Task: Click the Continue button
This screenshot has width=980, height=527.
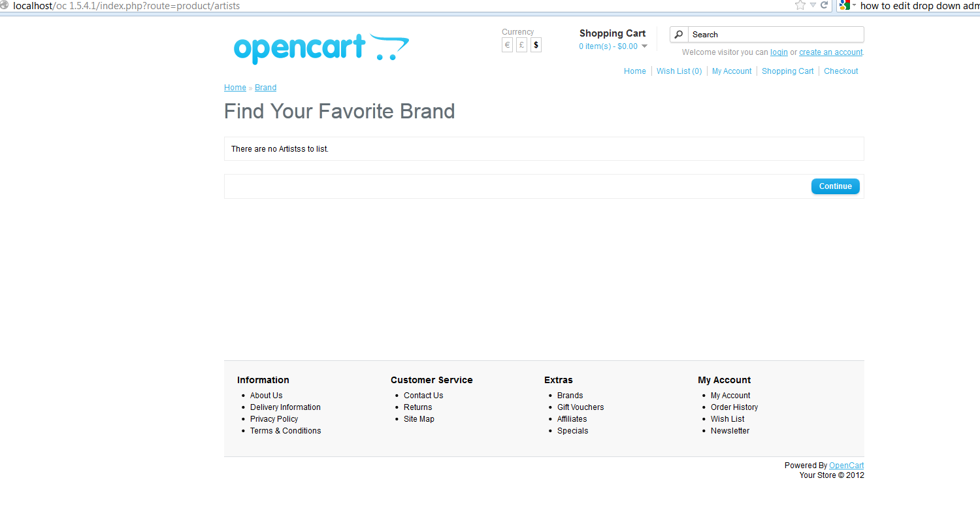Action: [836, 186]
